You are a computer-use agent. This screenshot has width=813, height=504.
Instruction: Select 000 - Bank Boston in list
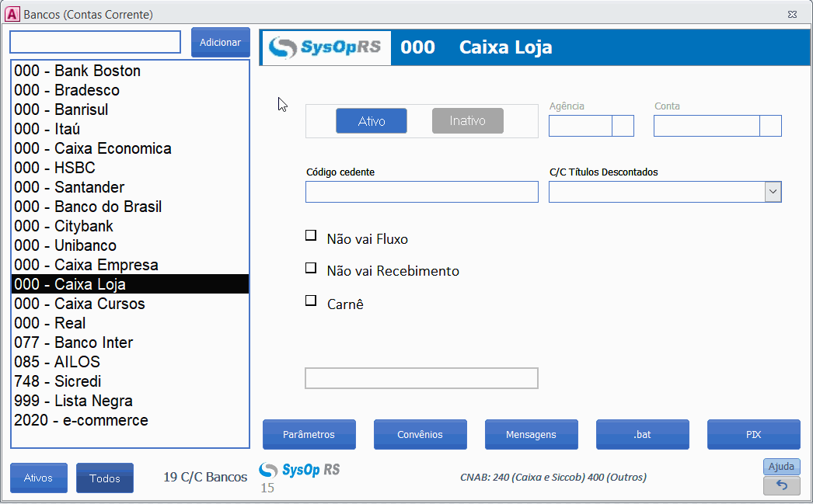click(x=130, y=71)
